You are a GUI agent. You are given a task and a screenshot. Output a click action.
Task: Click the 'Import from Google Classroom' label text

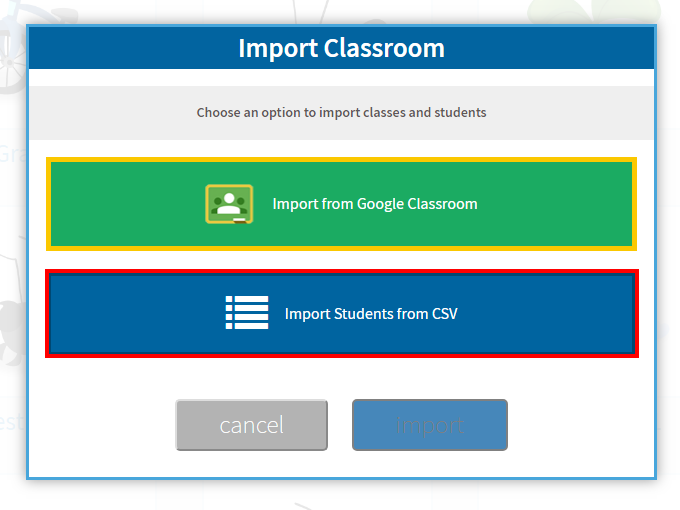(375, 204)
